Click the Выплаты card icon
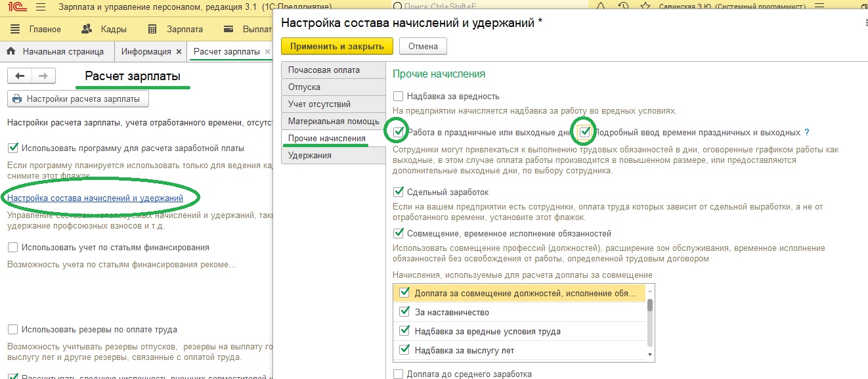 pyautogui.click(x=228, y=29)
